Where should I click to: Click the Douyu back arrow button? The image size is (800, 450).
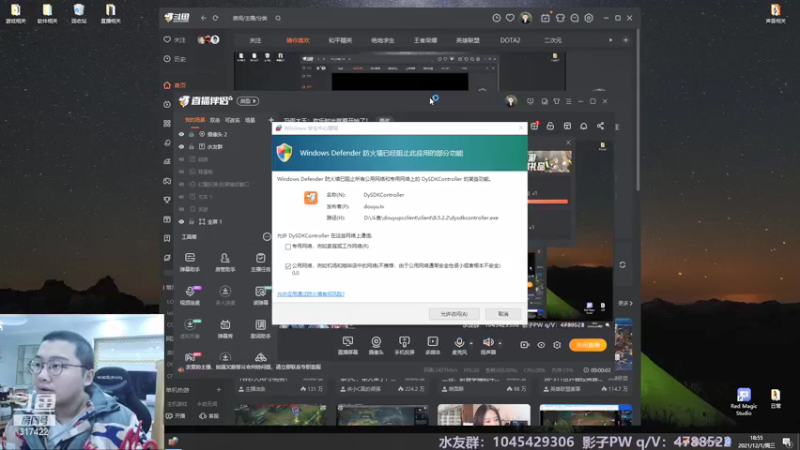point(204,18)
